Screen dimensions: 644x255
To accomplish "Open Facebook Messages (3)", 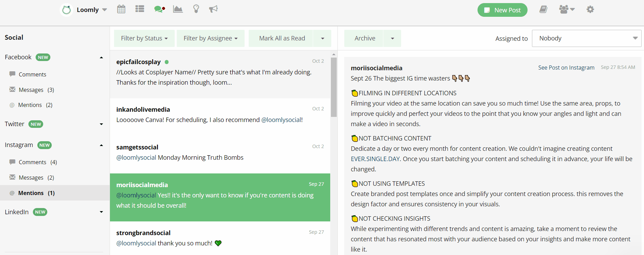I will coord(36,90).
